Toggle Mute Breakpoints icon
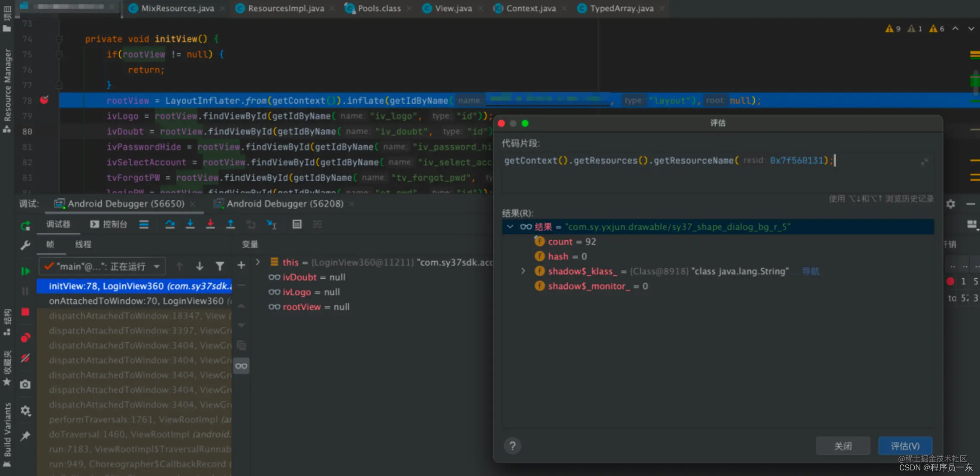Screen dimensions: 980x476 [25, 358]
